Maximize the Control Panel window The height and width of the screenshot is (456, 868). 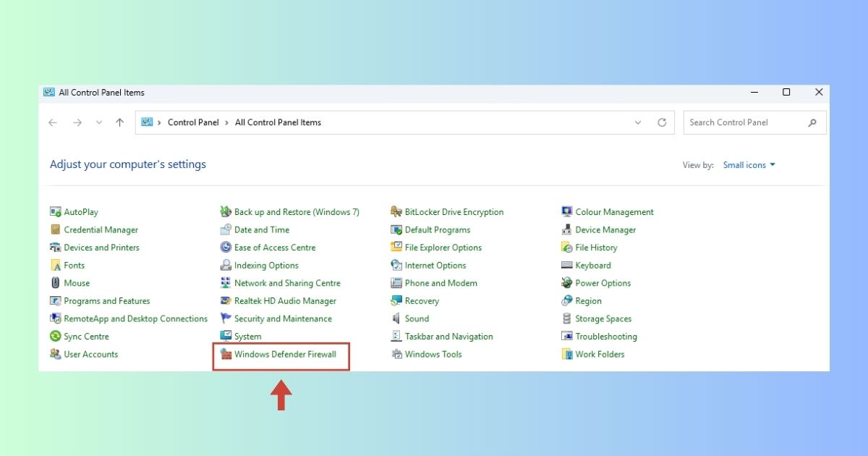tap(786, 92)
